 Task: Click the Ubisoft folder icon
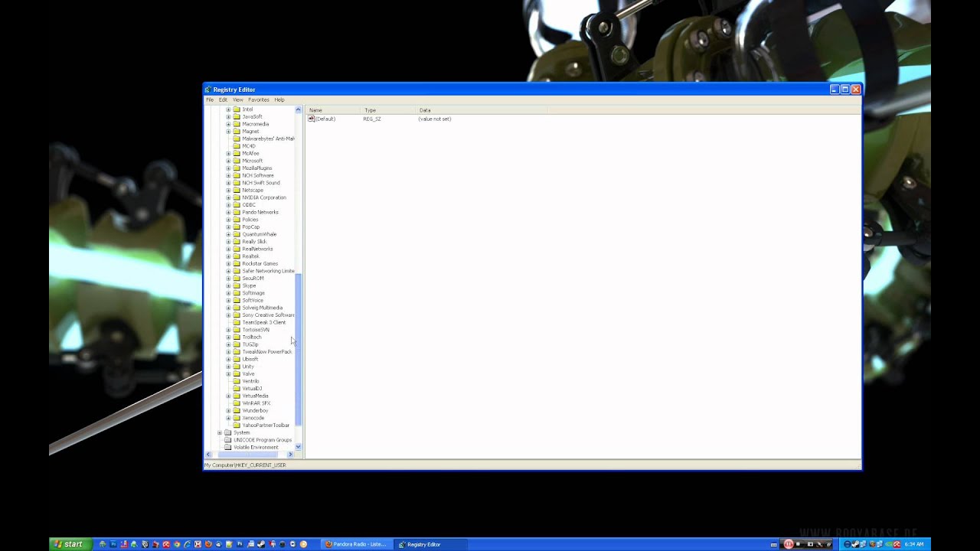point(237,359)
